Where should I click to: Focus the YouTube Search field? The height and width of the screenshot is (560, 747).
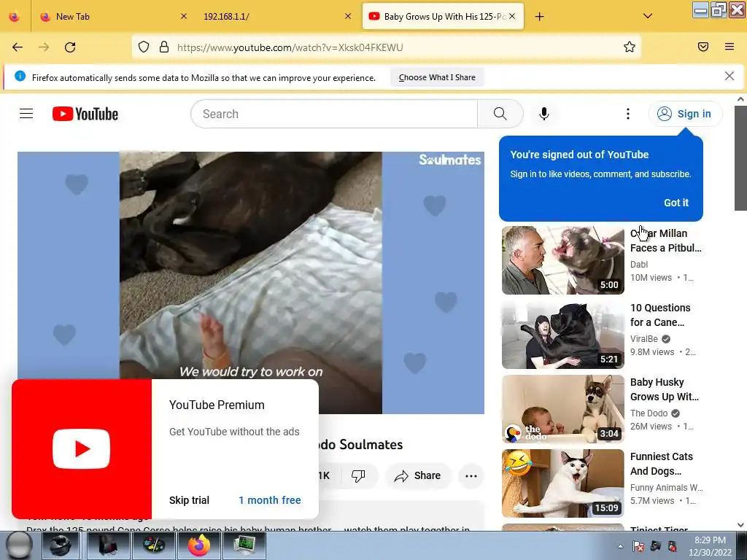click(334, 114)
